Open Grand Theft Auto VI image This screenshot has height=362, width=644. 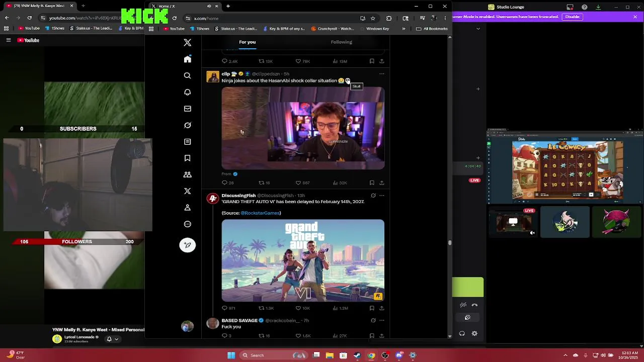[x=303, y=260]
